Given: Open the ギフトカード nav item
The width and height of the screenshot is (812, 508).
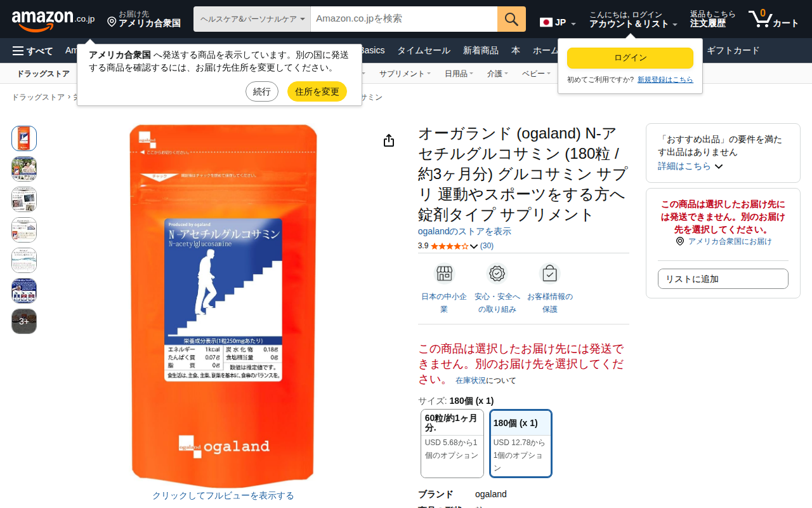Looking at the screenshot, I should coord(733,51).
